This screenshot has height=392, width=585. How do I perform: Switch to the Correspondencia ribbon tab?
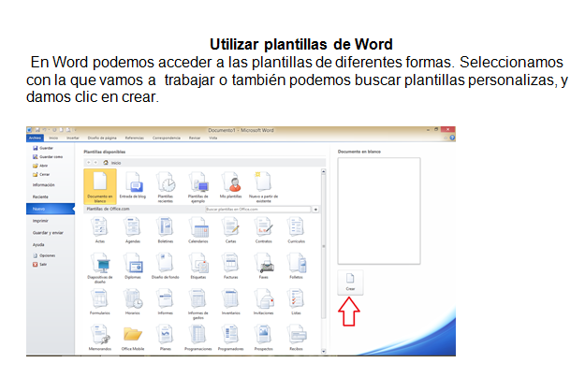167,138
